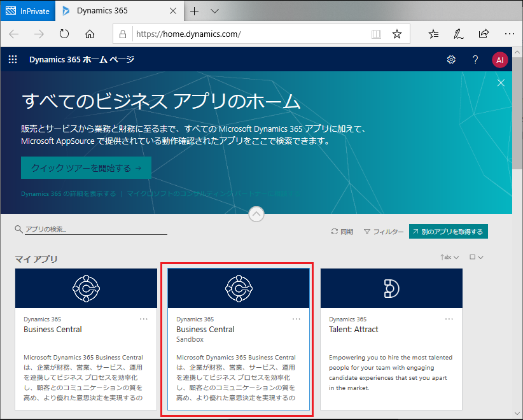Open the favorites hub icon

point(433,34)
